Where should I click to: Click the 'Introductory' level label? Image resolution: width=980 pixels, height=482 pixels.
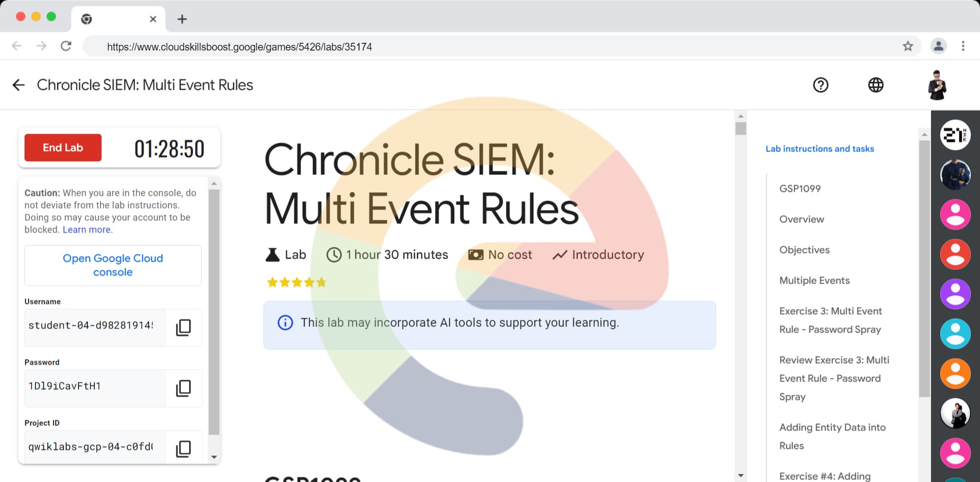pos(608,255)
